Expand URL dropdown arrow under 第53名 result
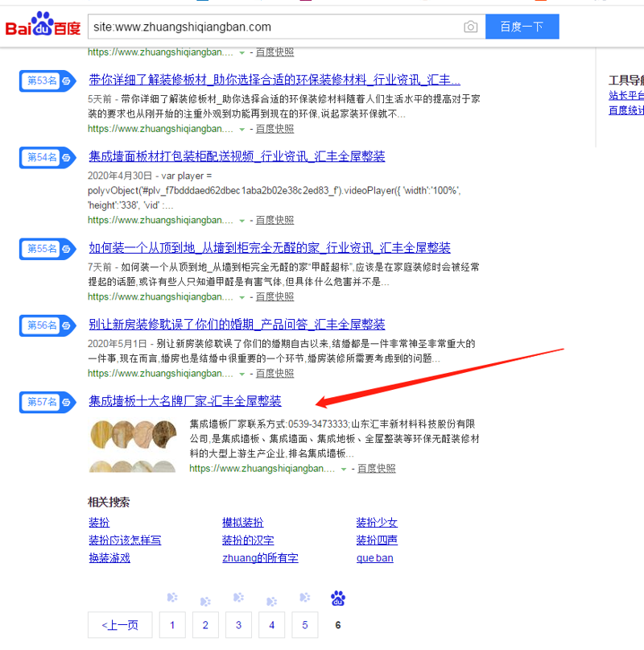 [242, 130]
